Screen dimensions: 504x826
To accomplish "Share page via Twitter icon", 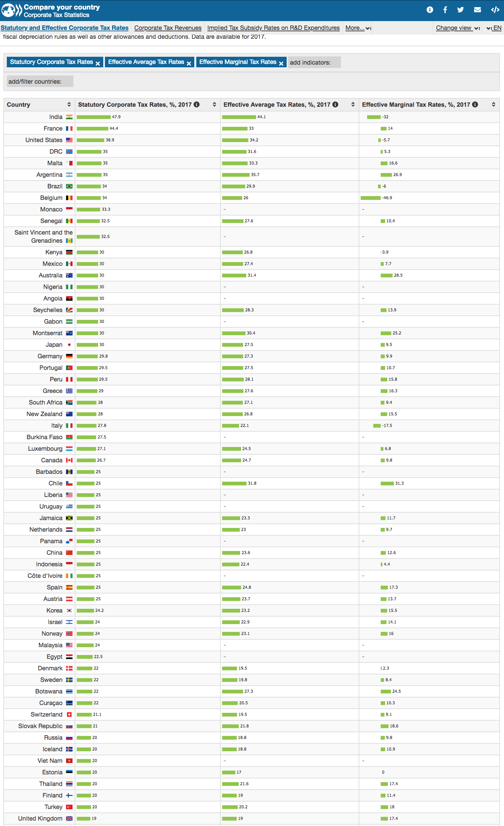I will (x=460, y=10).
